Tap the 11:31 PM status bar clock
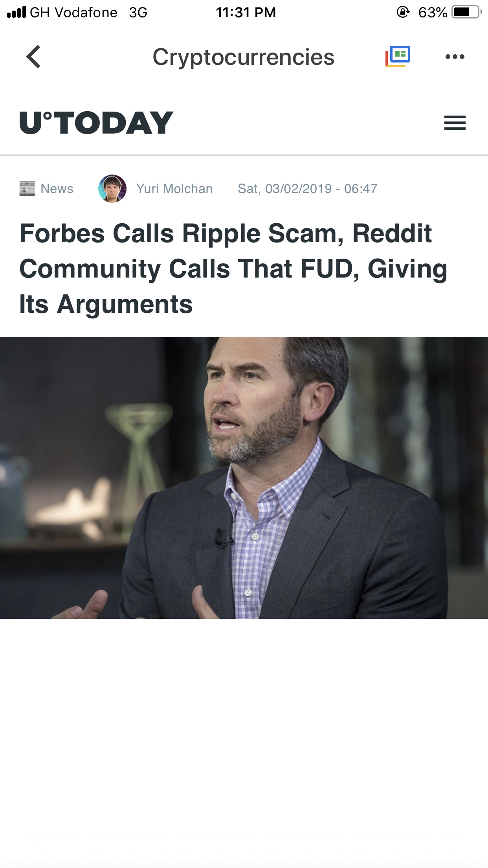 [x=246, y=13]
